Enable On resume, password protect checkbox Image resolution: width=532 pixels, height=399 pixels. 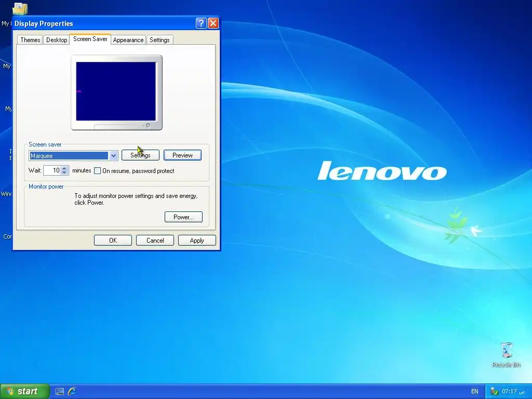pyautogui.click(x=97, y=170)
